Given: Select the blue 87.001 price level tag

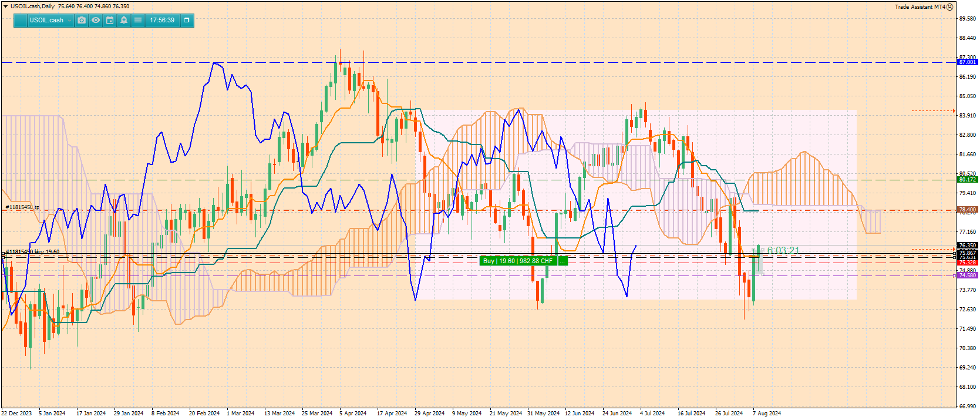Looking at the screenshot, I should click(x=967, y=62).
